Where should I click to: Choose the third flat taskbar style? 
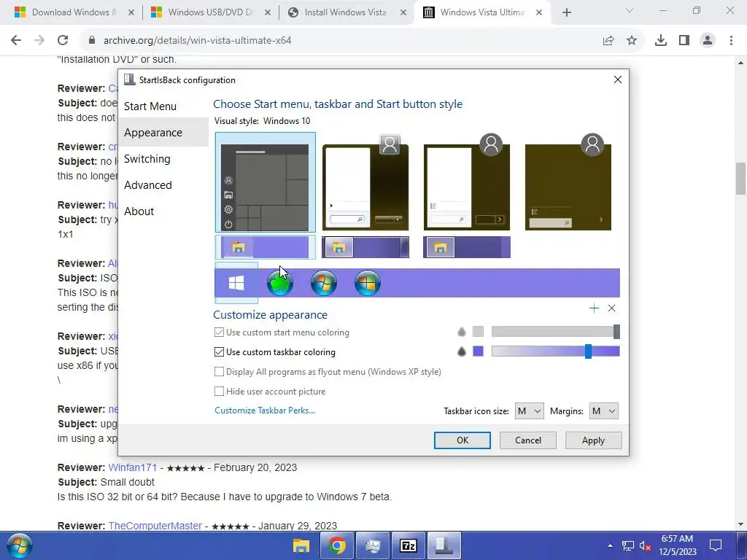[467, 247]
